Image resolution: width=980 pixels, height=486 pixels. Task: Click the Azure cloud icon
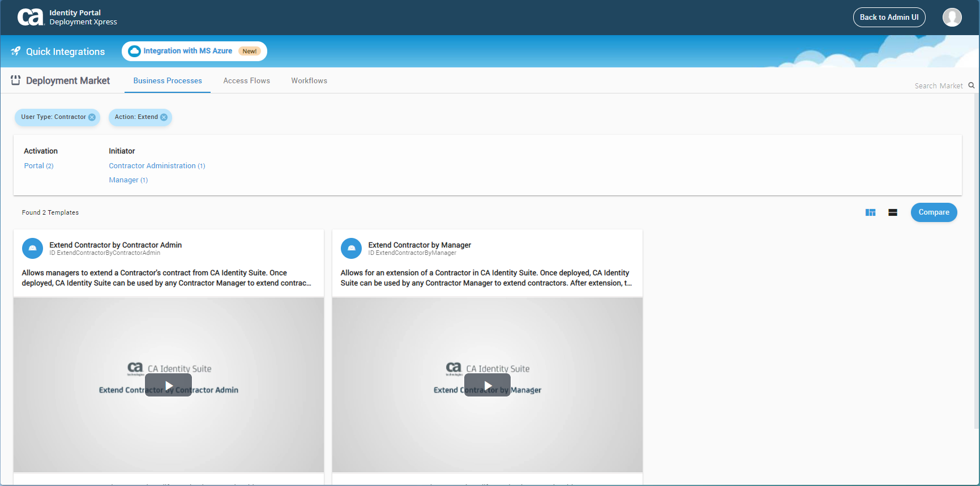(134, 51)
